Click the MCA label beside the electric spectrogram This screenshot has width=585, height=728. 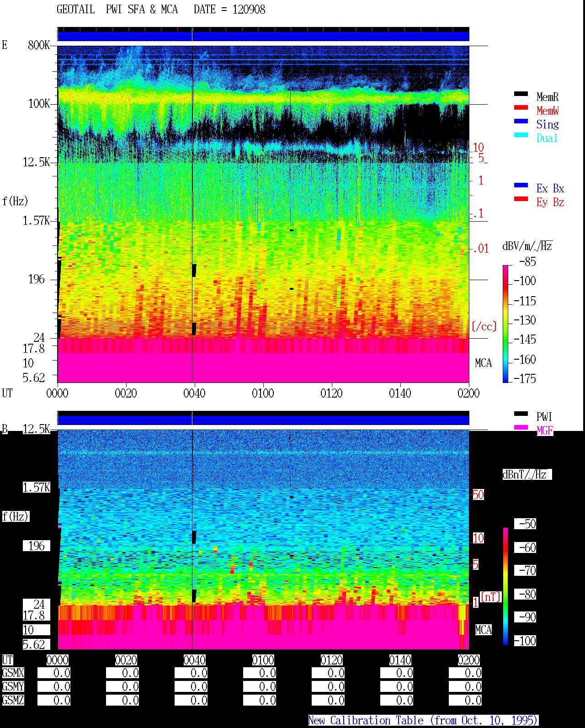[484, 363]
